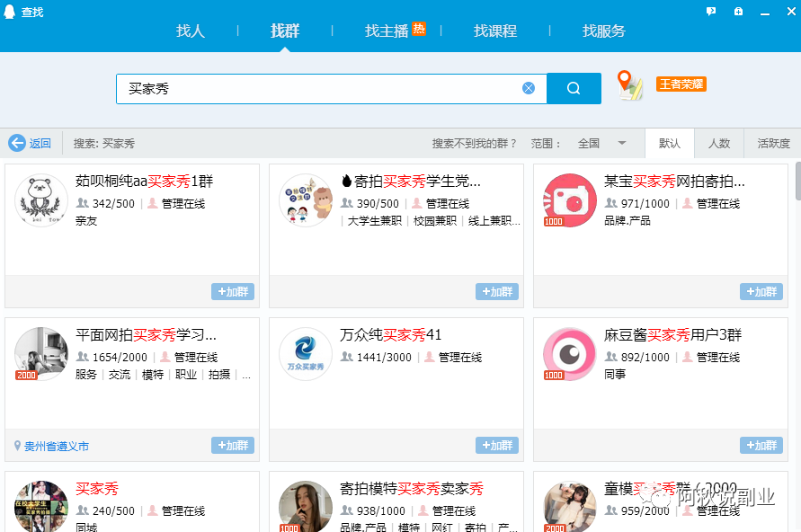The height and width of the screenshot is (532, 801).
Task: Open the 茹呗桐纯aa买家秀1群 panda avatar
Action: 41,200
